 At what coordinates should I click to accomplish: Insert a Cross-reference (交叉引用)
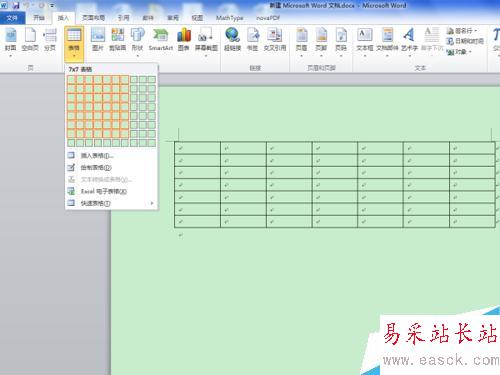click(275, 40)
